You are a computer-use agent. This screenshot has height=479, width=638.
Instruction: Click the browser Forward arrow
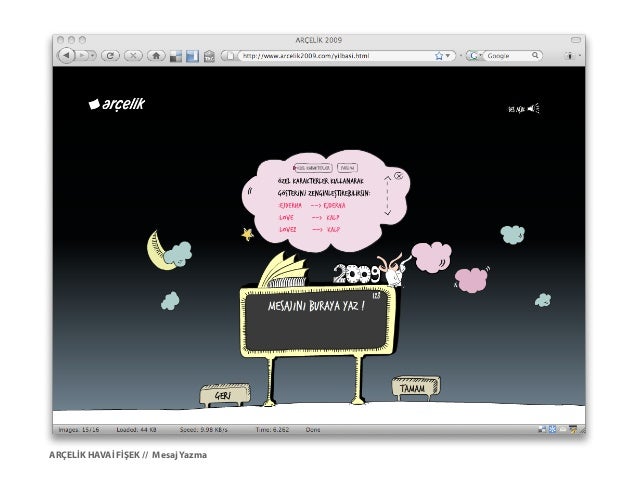coord(82,55)
